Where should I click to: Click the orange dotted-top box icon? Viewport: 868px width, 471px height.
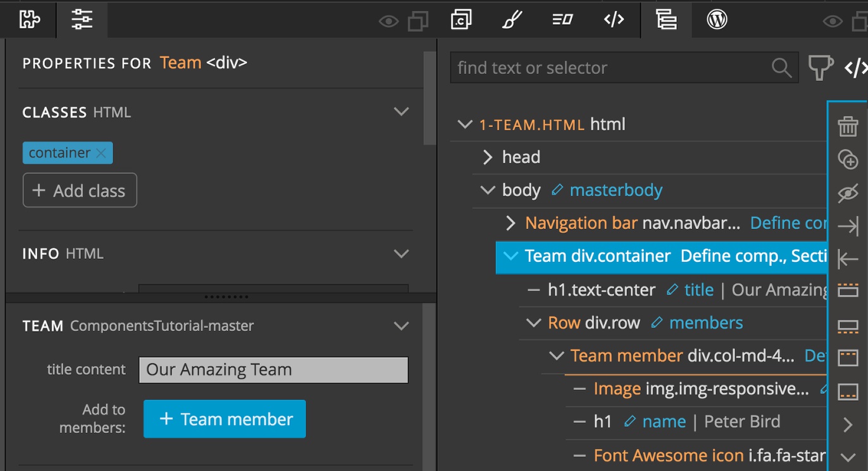848,358
